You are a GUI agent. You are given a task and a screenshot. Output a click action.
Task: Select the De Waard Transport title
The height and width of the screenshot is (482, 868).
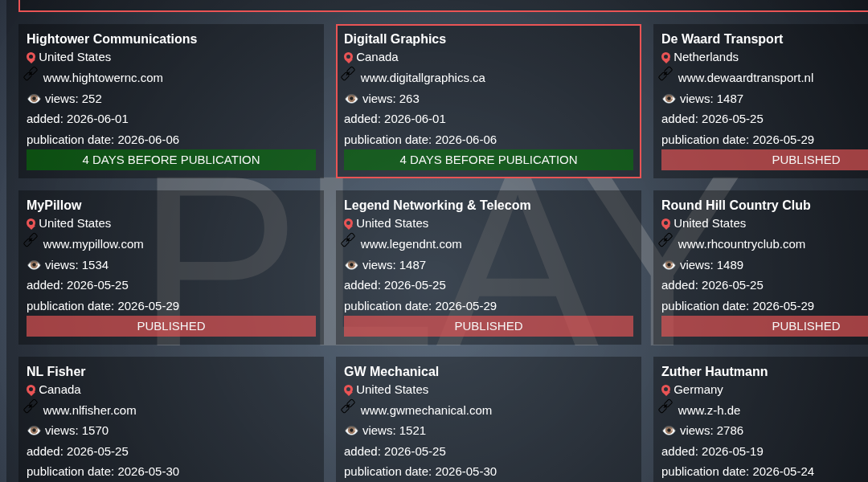click(x=722, y=39)
